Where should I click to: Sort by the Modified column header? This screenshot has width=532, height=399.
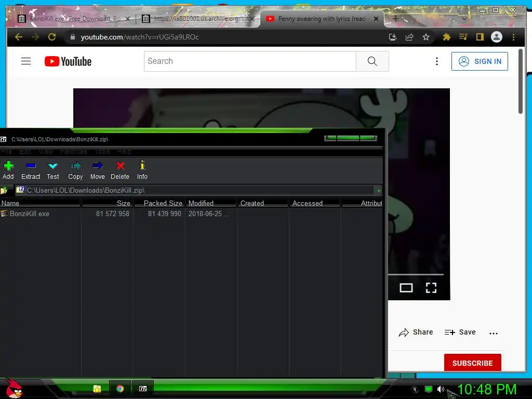[x=211, y=203]
